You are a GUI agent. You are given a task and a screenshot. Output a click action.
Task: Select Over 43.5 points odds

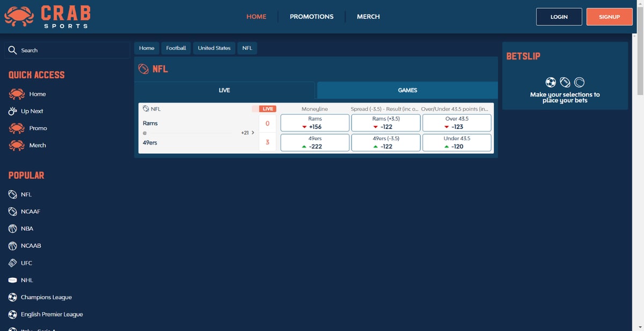[457, 123]
